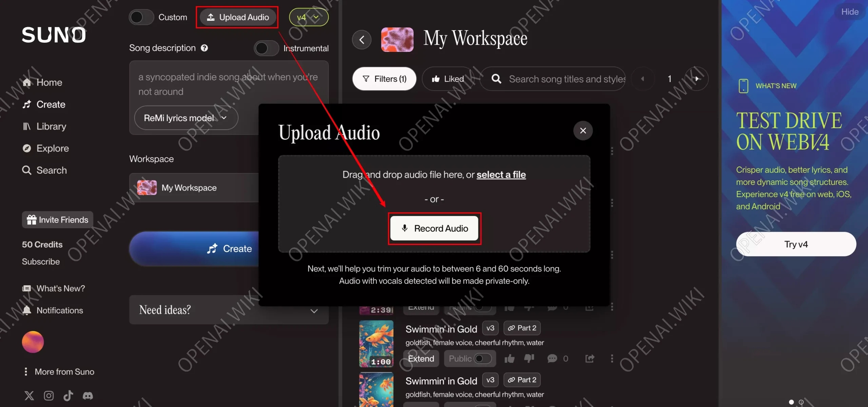
Task: Open Suno's Discord link
Action: [x=88, y=395]
